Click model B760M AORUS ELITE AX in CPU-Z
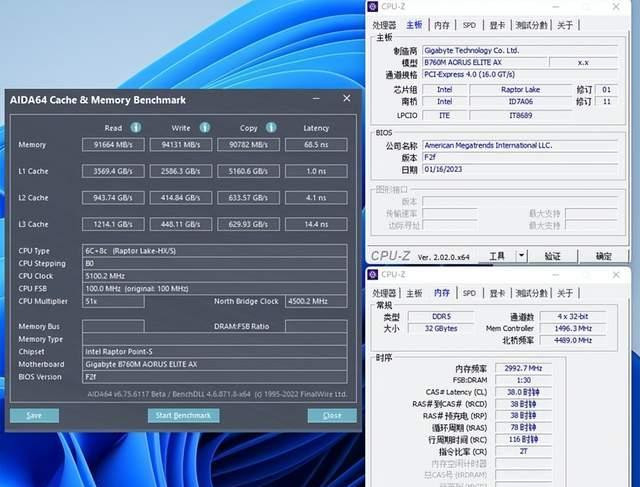The width and height of the screenshot is (640, 487). point(484,62)
